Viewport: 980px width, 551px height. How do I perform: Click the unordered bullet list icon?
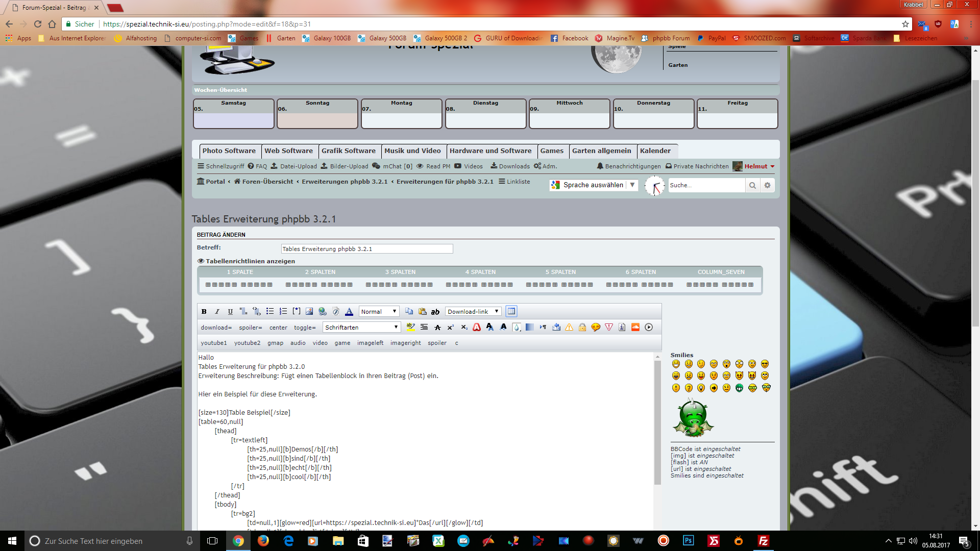(x=270, y=312)
